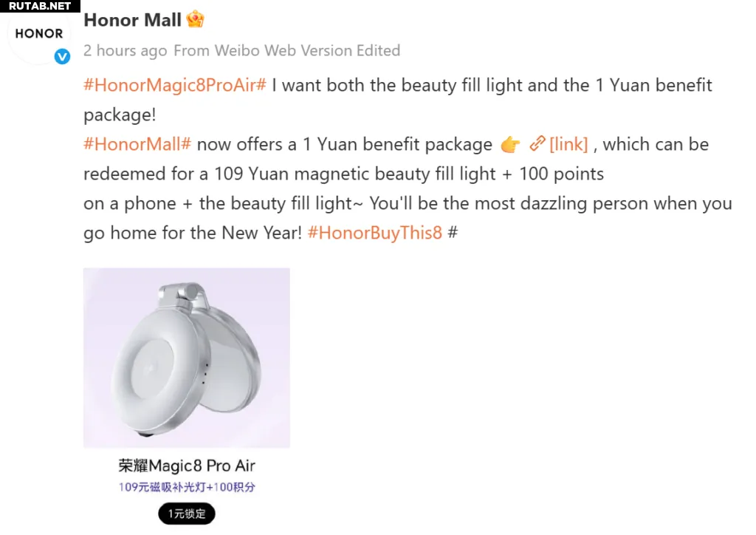Viewport: 756px width, 535px height.
Task: Click the chain link icon before [link]
Action: (537, 144)
